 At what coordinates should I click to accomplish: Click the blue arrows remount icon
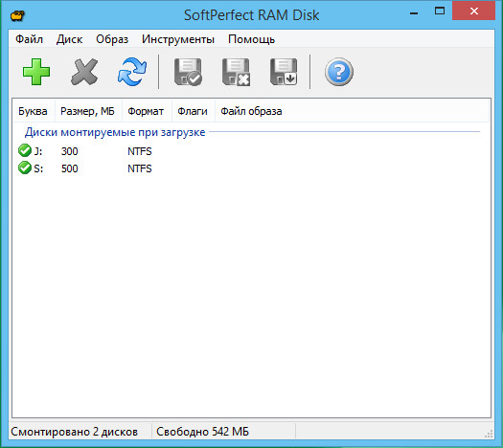(132, 72)
